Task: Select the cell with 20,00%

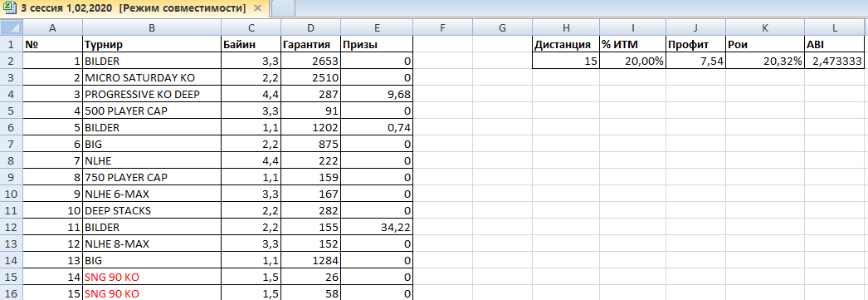Action: [x=632, y=61]
